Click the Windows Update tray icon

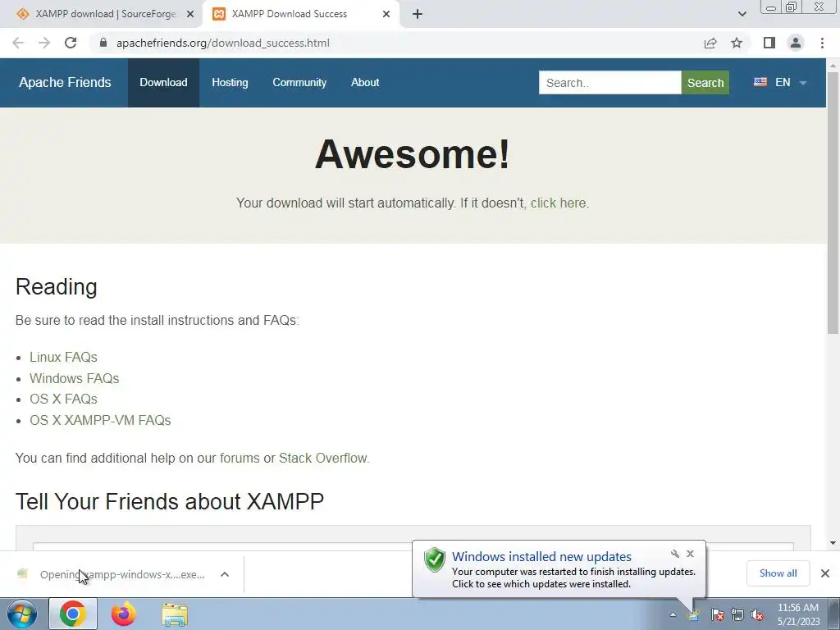click(x=694, y=614)
